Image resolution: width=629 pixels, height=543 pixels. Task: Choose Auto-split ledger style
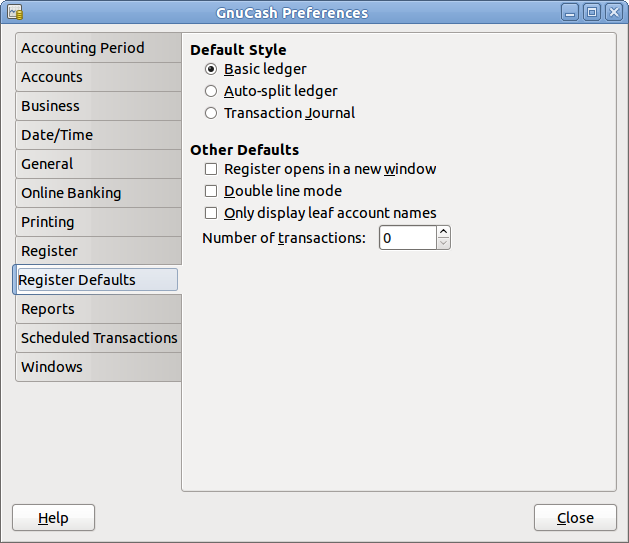[x=211, y=91]
